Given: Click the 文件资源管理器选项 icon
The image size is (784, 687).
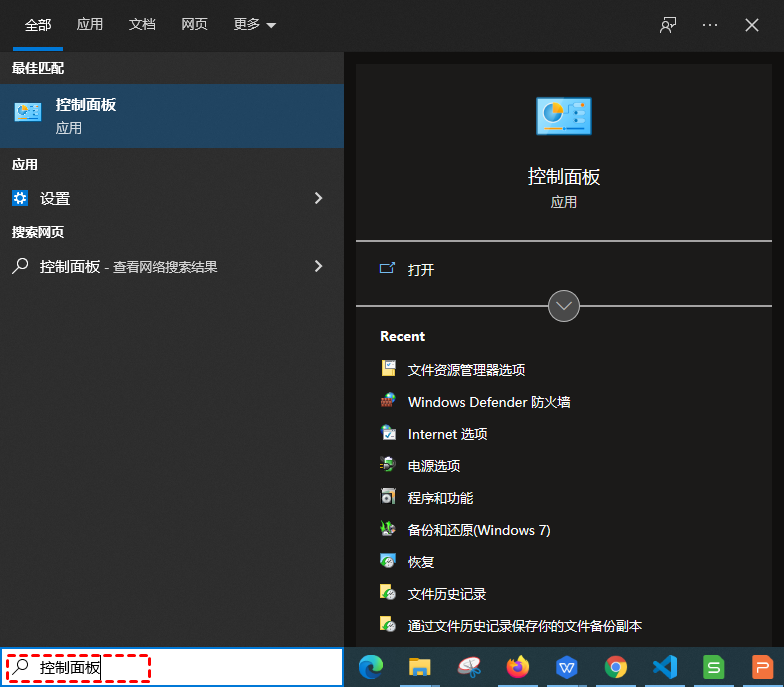Looking at the screenshot, I should pos(388,368).
